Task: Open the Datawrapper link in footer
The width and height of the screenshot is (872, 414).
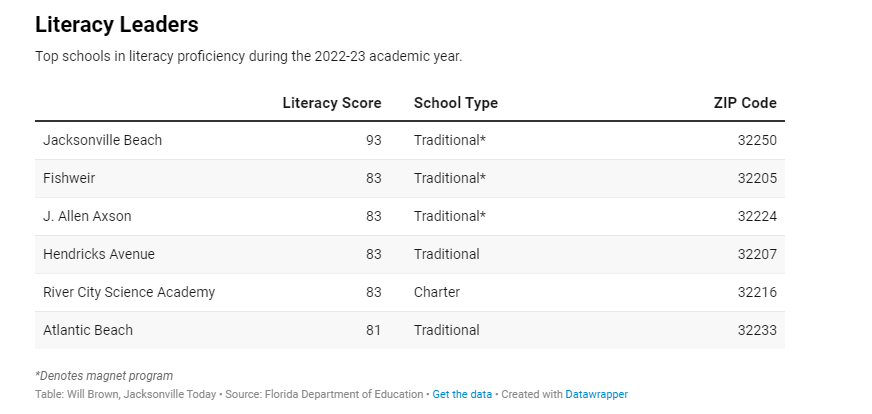Action: (596, 394)
